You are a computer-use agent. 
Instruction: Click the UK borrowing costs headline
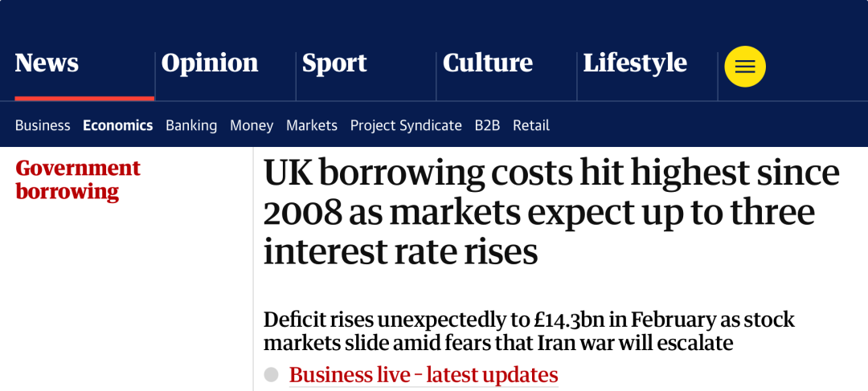[x=551, y=212]
